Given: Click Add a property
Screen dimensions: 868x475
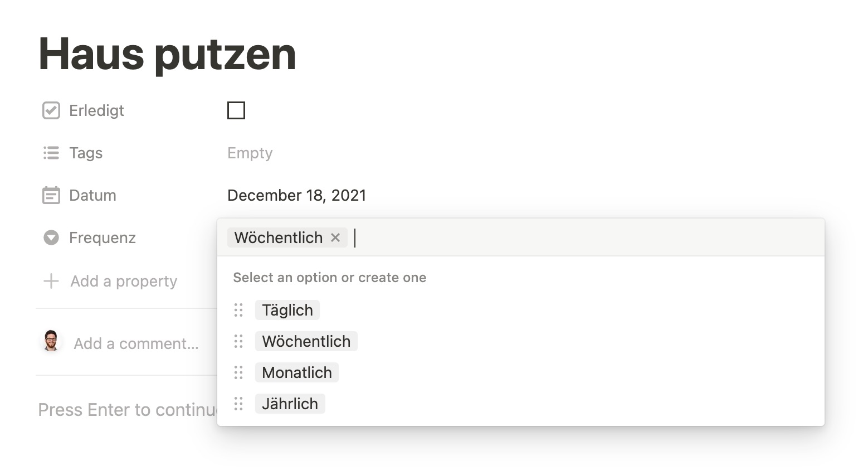Looking at the screenshot, I should point(124,281).
